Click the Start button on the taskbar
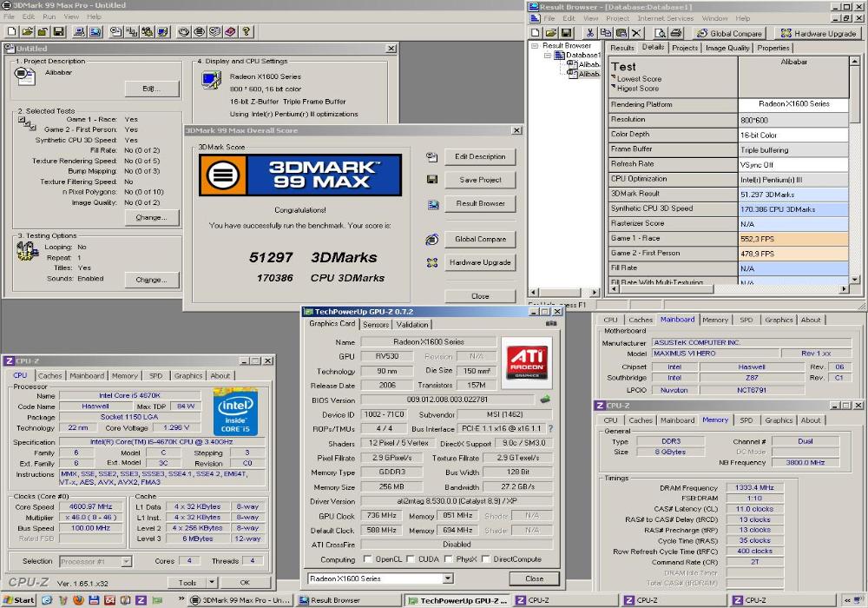This screenshot has width=868, height=608. pyautogui.click(x=19, y=599)
